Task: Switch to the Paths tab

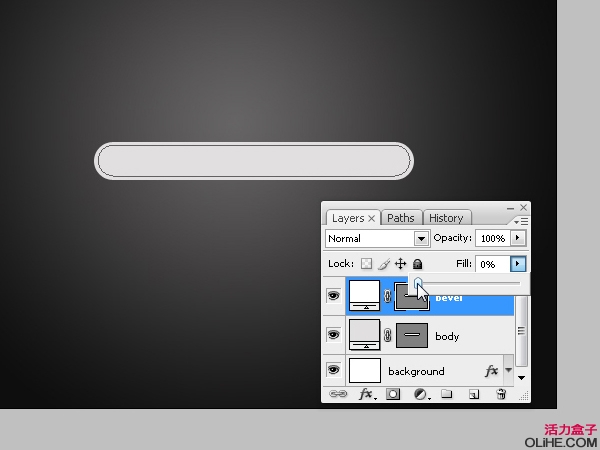Action: tap(401, 218)
